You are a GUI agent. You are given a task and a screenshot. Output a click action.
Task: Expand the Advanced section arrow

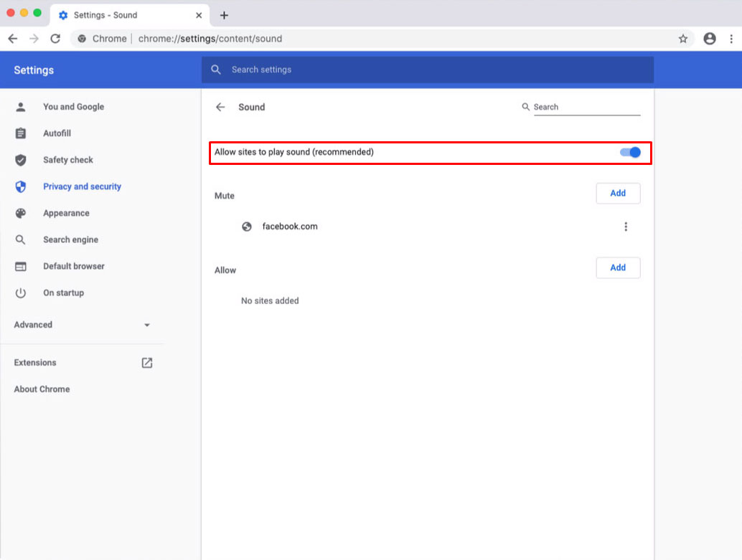[x=147, y=325]
